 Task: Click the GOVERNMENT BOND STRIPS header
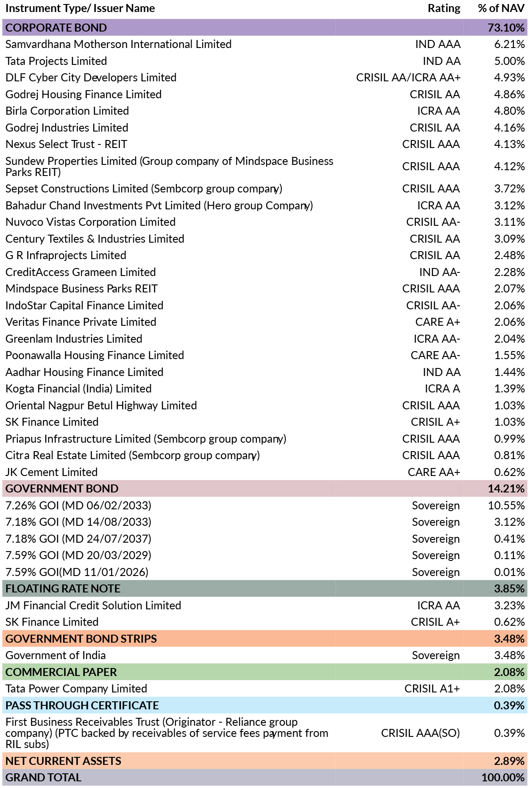point(265,639)
